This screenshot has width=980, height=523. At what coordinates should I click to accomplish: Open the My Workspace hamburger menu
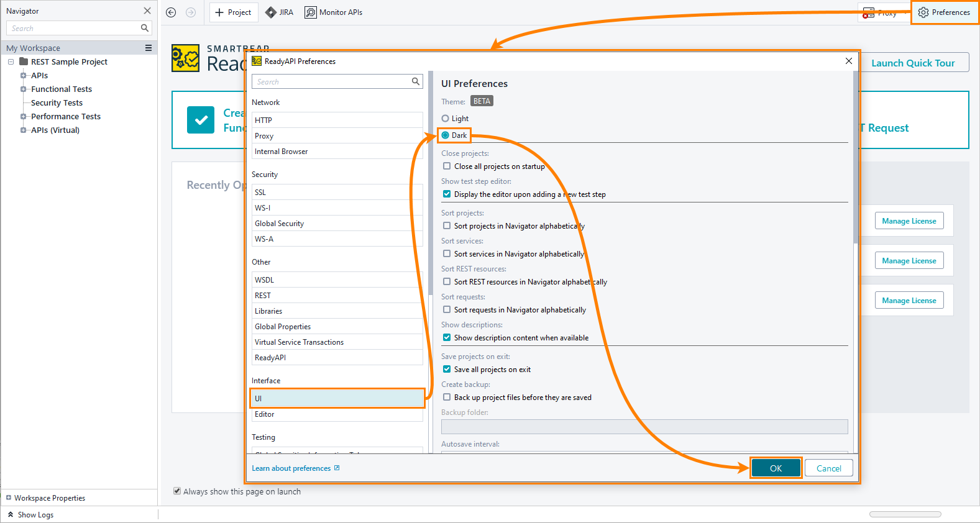(x=149, y=48)
